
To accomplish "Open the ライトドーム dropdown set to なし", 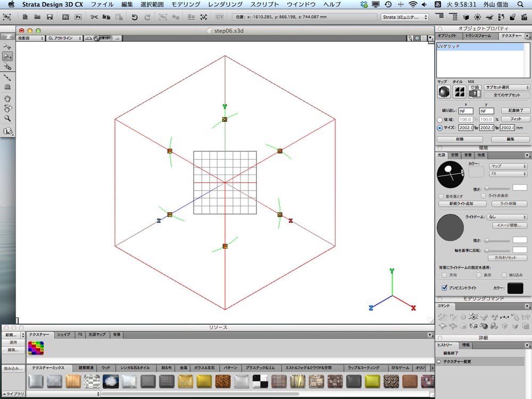I will pyautogui.click(x=507, y=217).
